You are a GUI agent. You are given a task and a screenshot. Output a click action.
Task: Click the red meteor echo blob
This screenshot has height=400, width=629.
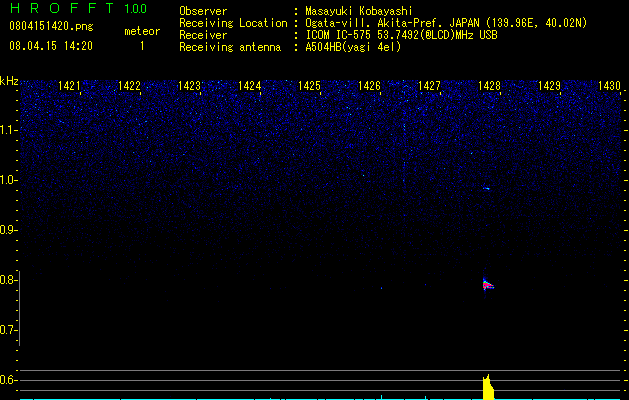pos(487,285)
